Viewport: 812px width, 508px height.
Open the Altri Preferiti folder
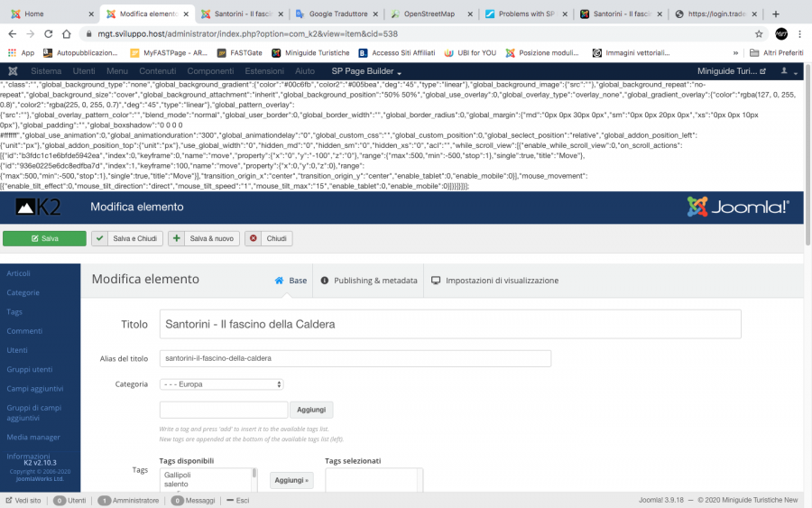pyautogui.click(x=777, y=53)
